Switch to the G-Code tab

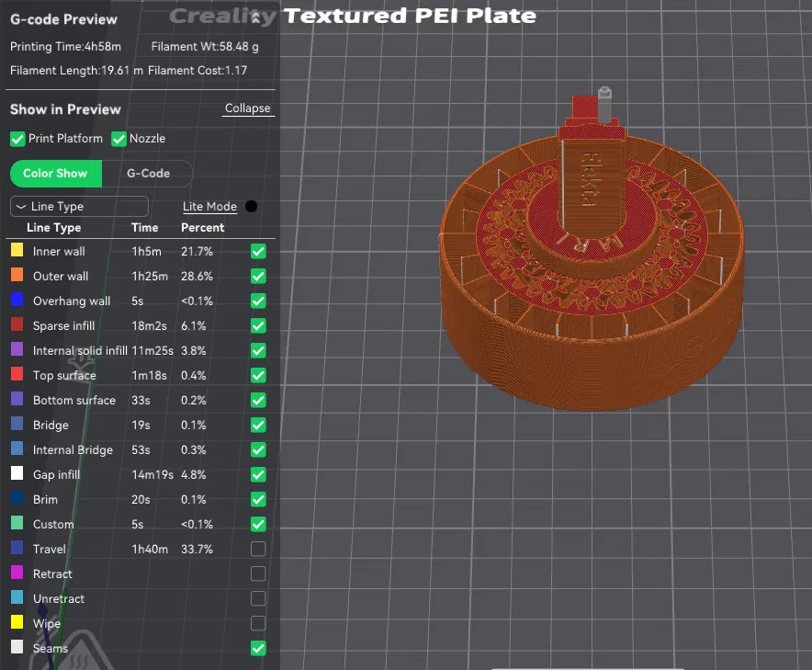[148, 174]
